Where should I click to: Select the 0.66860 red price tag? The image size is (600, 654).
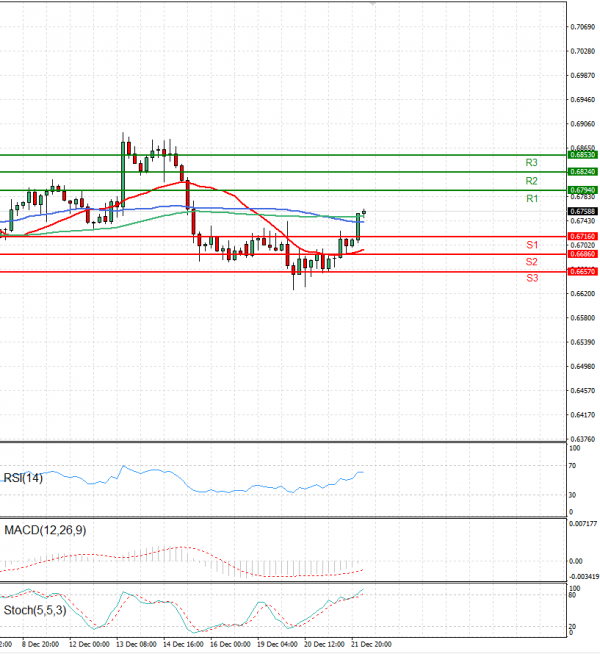tap(582, 254)
